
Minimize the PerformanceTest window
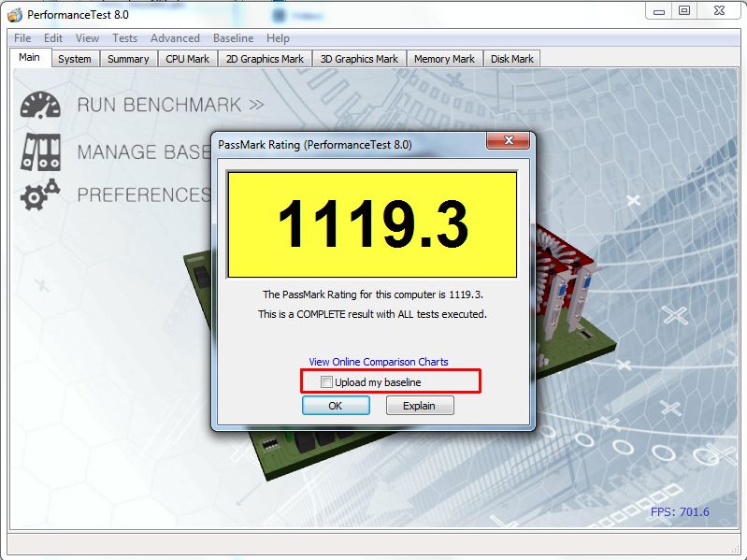point(659,10)
